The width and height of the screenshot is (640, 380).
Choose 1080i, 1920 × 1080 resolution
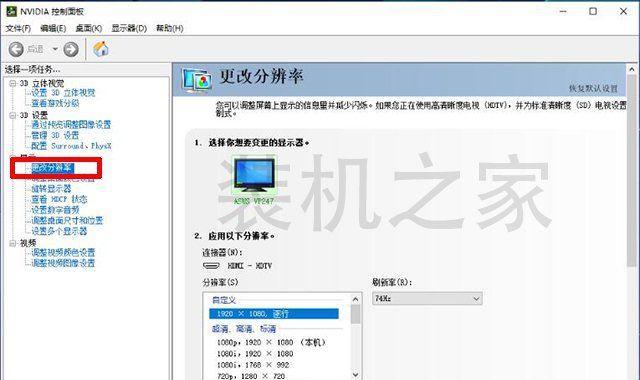point(255,353)
